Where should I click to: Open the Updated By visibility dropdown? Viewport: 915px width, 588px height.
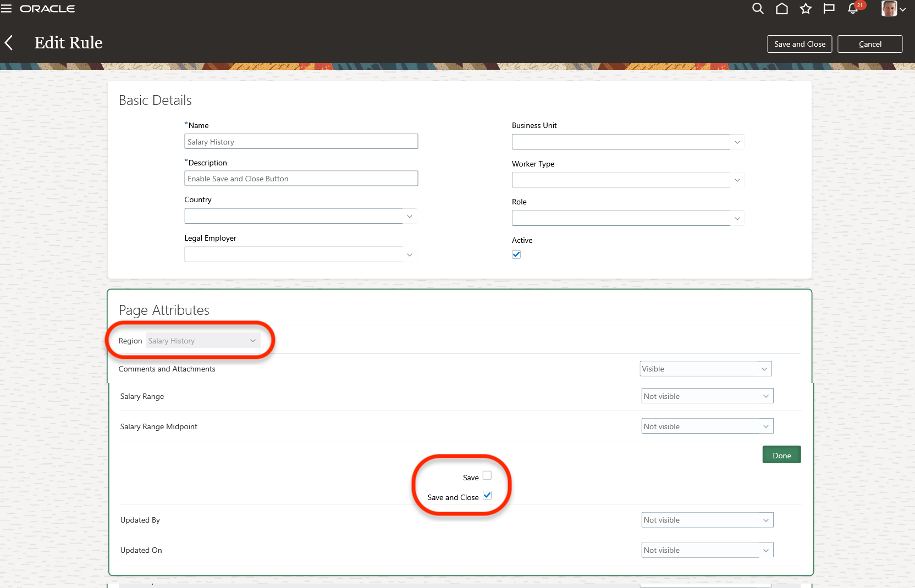click(707, 520)
